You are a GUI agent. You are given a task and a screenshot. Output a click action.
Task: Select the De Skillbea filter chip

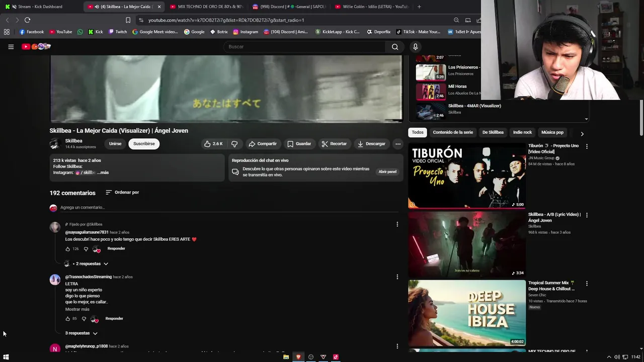(x=493, y=132)
